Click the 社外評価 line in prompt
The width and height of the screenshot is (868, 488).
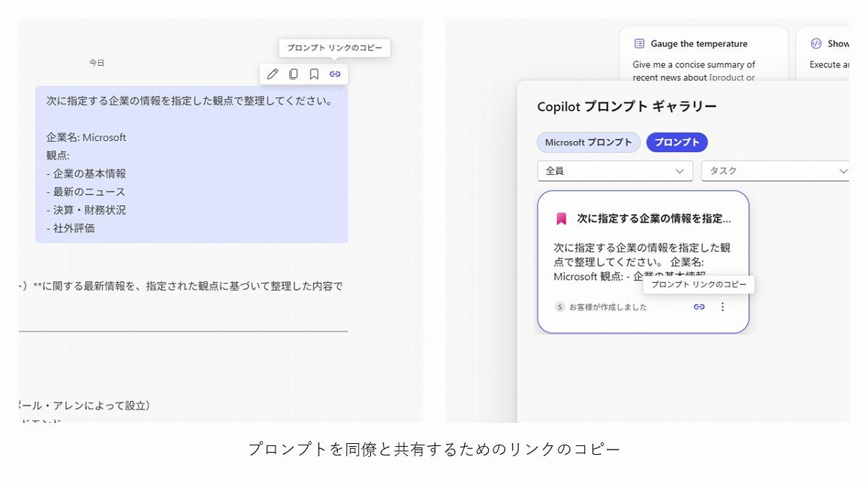tap(71, 228)
